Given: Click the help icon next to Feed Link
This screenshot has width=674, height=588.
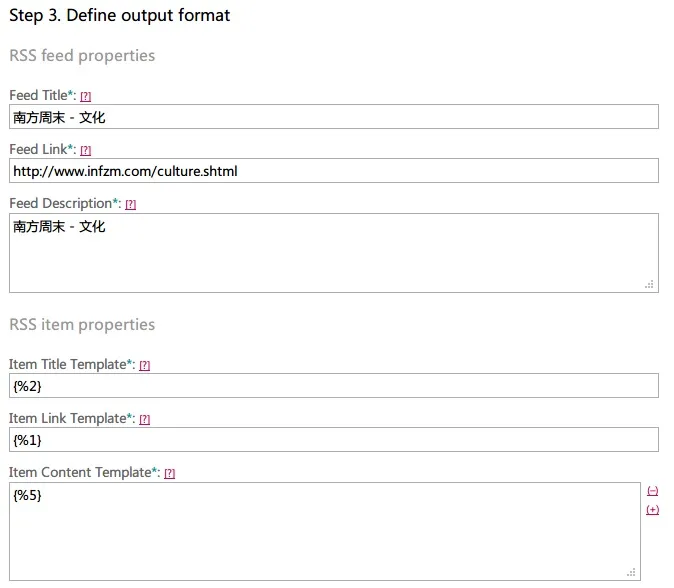Looking at the screenshot, I should point(86,150).
